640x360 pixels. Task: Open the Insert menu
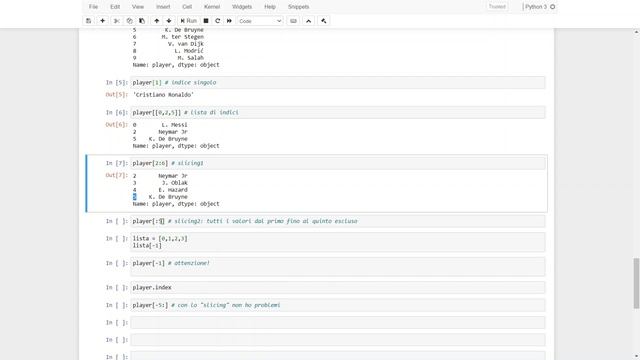tap(163, 7)
